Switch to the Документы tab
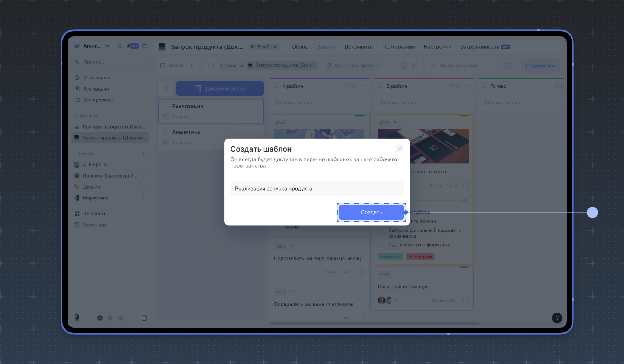 [x=358, y=47]
